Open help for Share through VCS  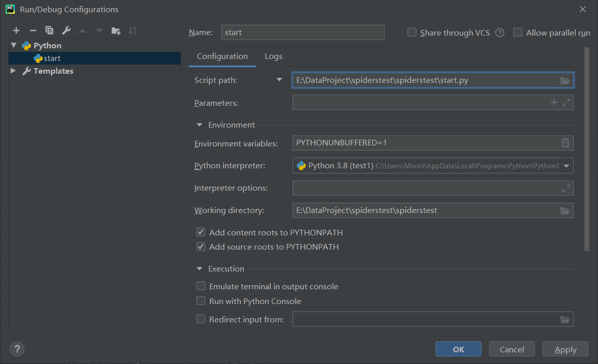(500, 33)
